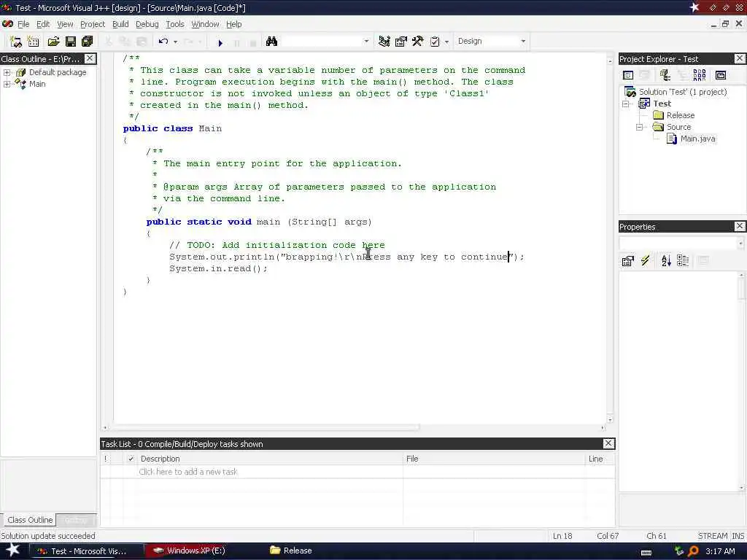Click the editor vertical scroll down arrow

[x=611, y=419]
